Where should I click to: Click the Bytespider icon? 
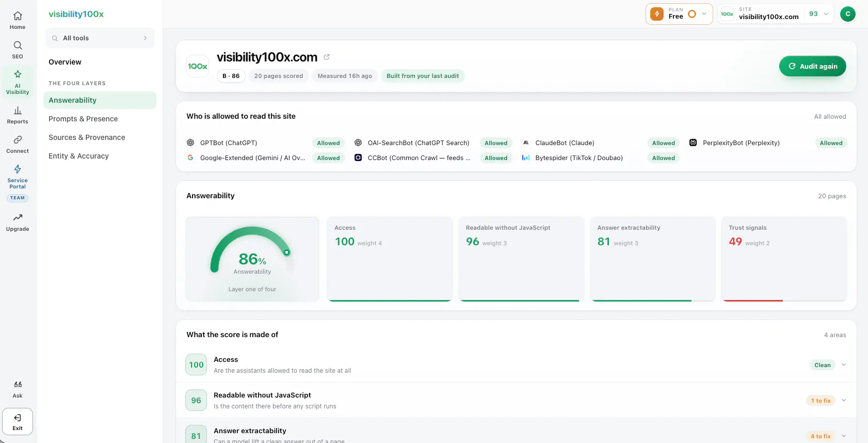(x=526, y=157)
